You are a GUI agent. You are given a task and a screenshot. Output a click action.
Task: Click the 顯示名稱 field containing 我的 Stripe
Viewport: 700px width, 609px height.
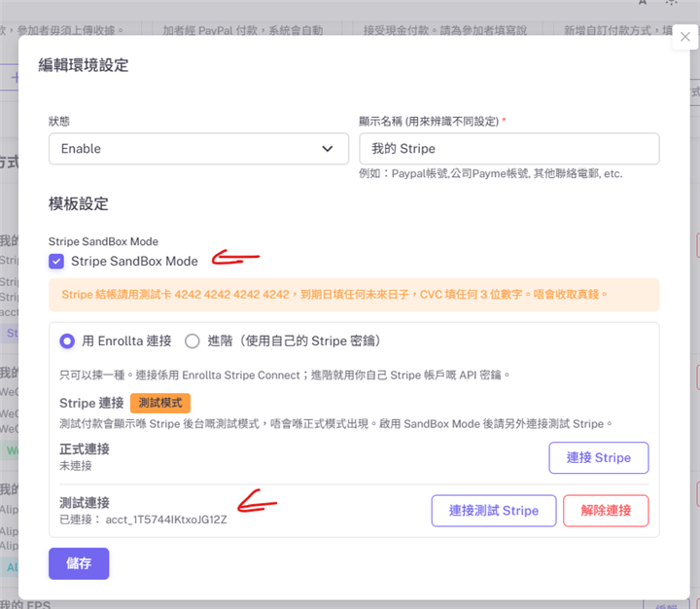(509, 148)
